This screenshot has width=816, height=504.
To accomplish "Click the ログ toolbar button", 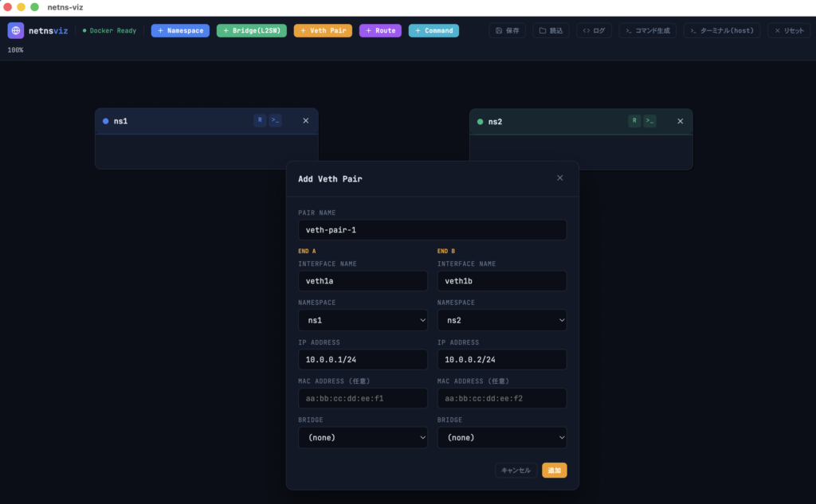I will [594, 30].
